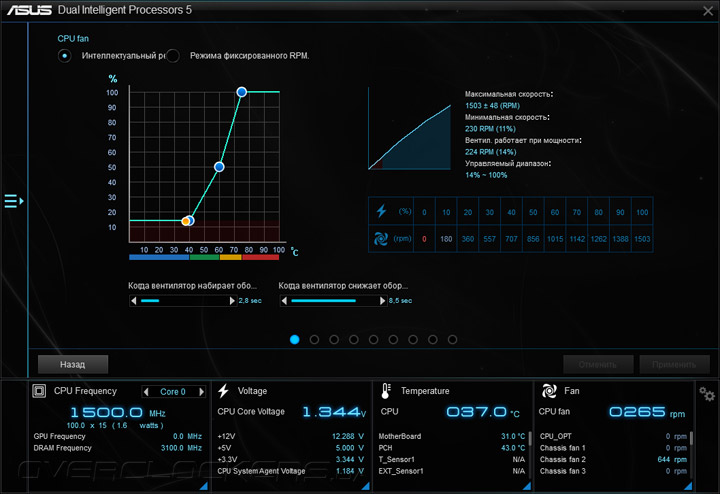Expand the Temperature panel corner triangle
This screenshot has height=494, width=720.
click(527, 486)
